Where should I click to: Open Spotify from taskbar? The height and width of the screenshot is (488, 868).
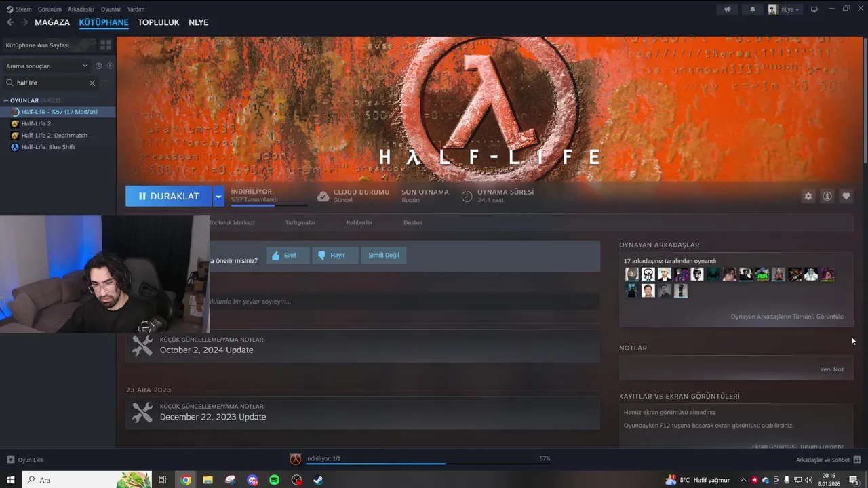coord(274,480)
